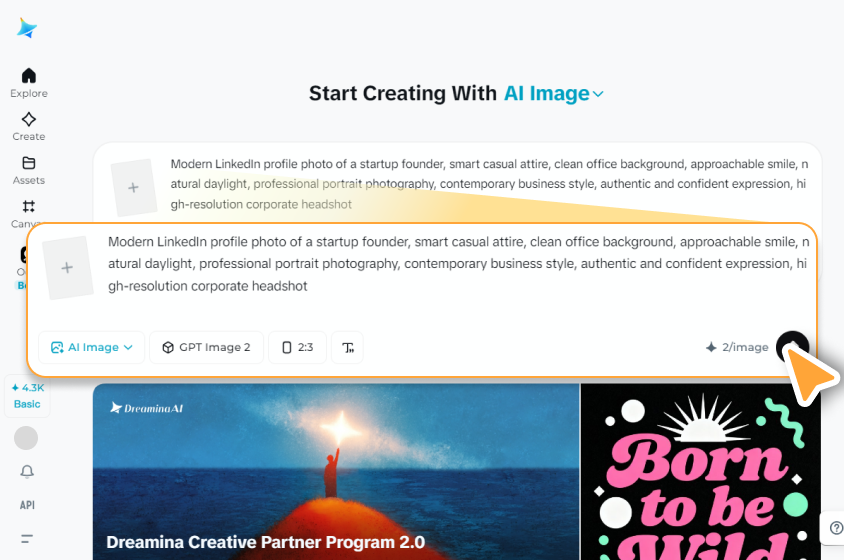
Task: Open the AI Image mode dropdown
Action: [x=92, y=347]
